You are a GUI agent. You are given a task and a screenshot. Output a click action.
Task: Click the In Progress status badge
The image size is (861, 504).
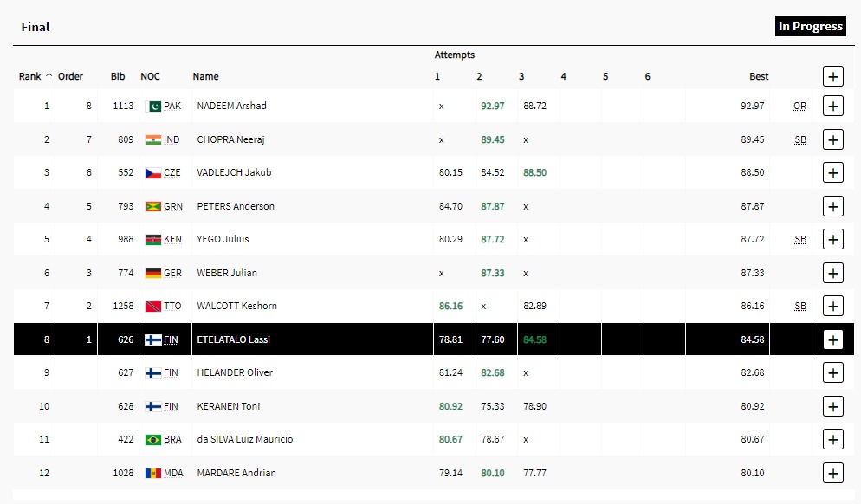coord(810,26)
